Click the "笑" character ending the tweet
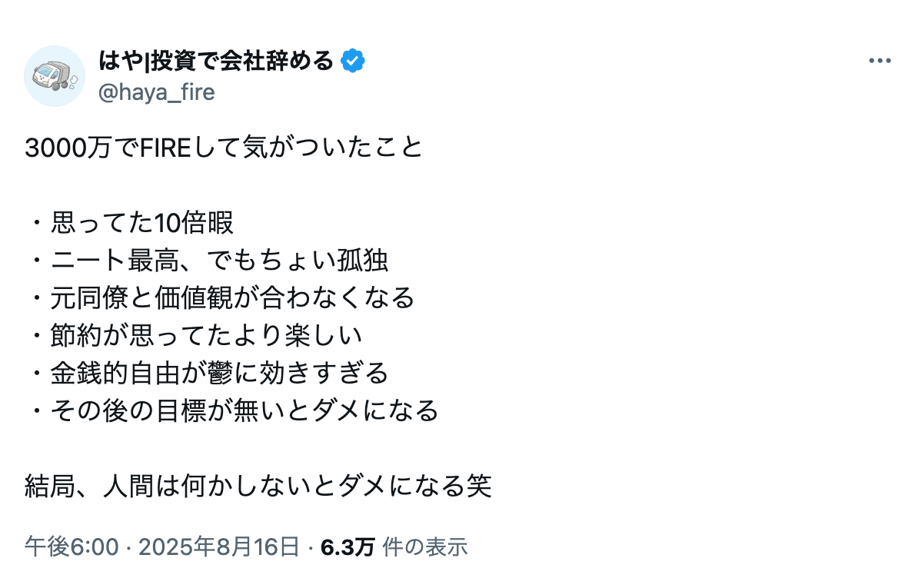 [478, 486]
